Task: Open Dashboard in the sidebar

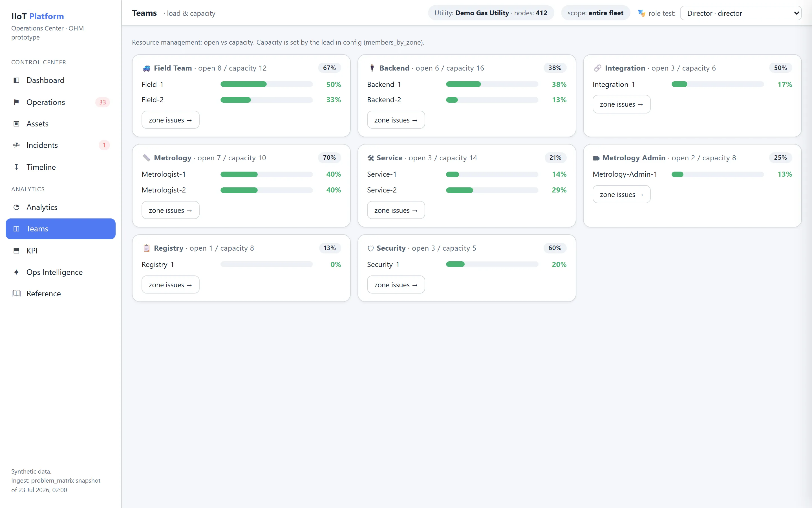Action: (60, 80)
